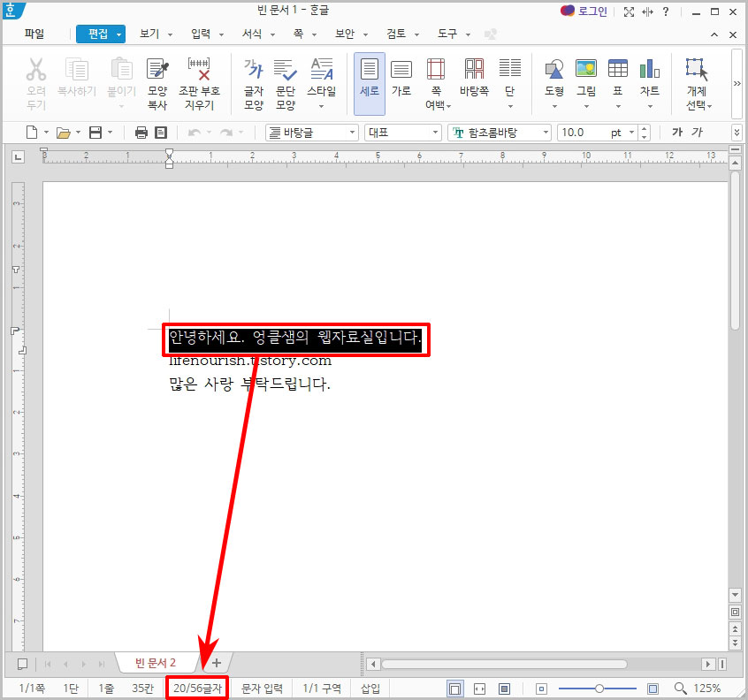Expand the ribbon overflow chevron
Screen dimensions: 748x700
pos(737,83)
